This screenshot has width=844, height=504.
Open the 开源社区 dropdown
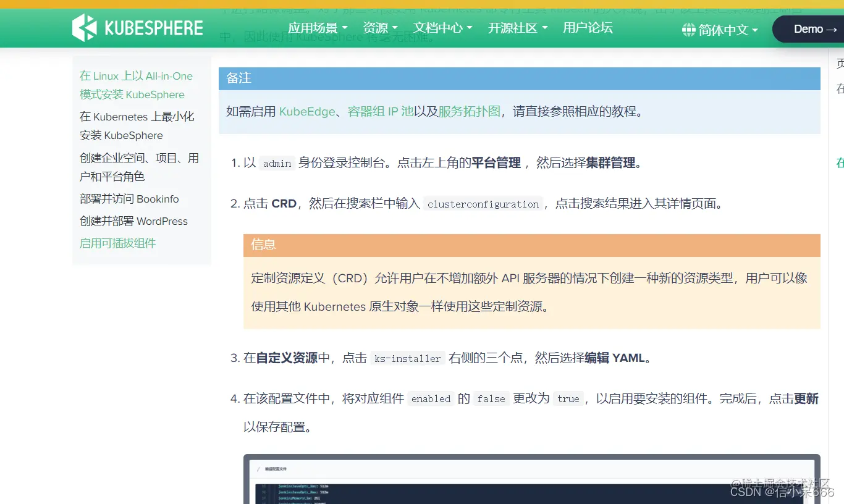(513, 27)
